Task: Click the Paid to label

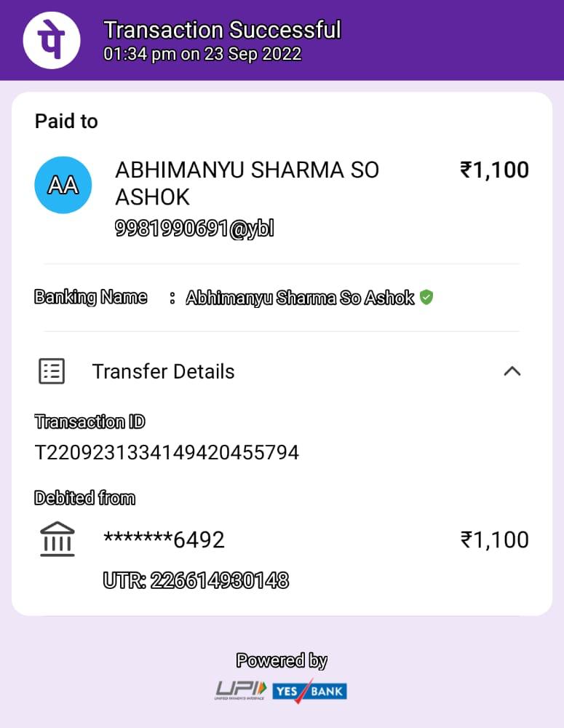Action: pos(66,121)
